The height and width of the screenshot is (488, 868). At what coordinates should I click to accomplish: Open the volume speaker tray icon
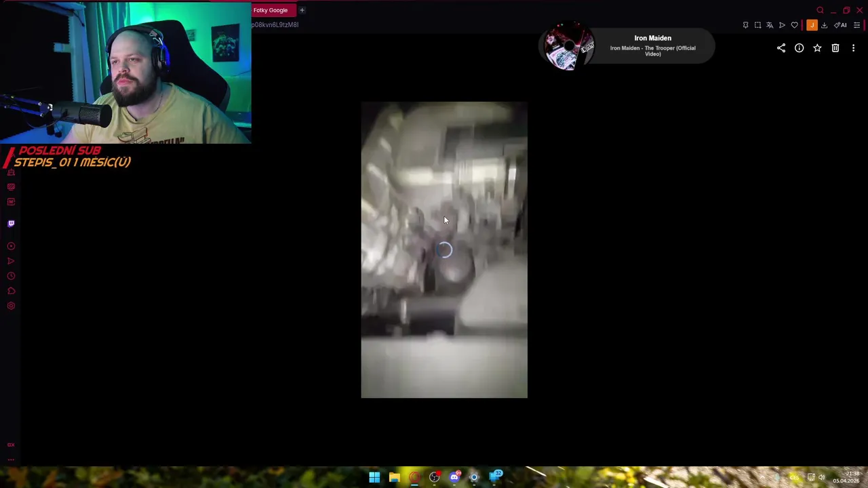pyautogui.click(x=822, y=477)
